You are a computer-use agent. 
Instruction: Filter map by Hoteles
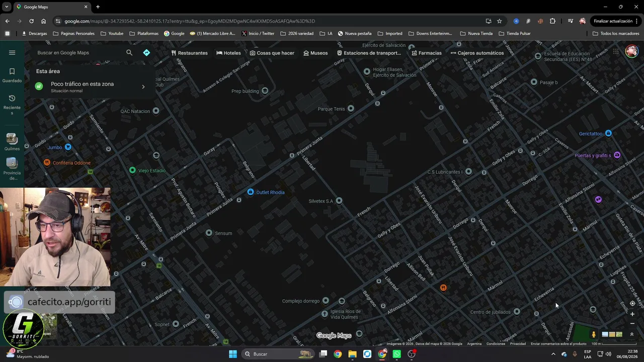click(229, 53)
